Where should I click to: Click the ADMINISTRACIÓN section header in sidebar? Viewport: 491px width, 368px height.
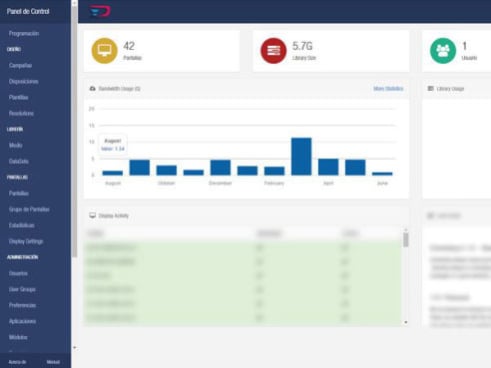[22, 257]
